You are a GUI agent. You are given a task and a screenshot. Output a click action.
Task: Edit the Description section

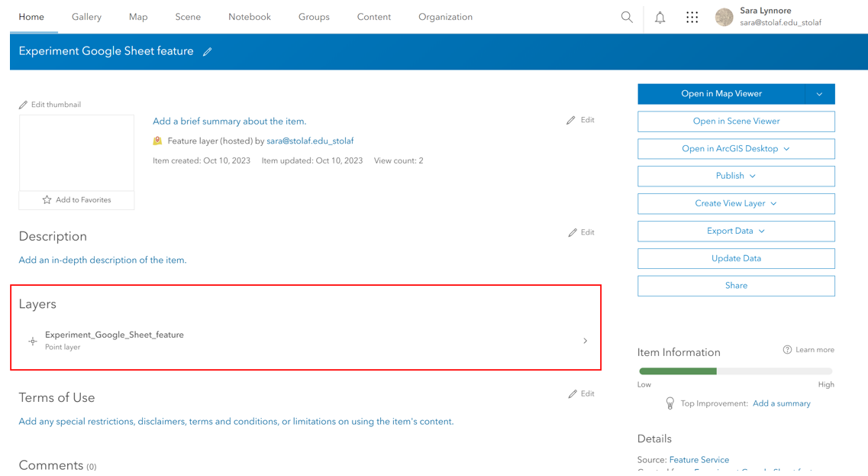point(581,232)
